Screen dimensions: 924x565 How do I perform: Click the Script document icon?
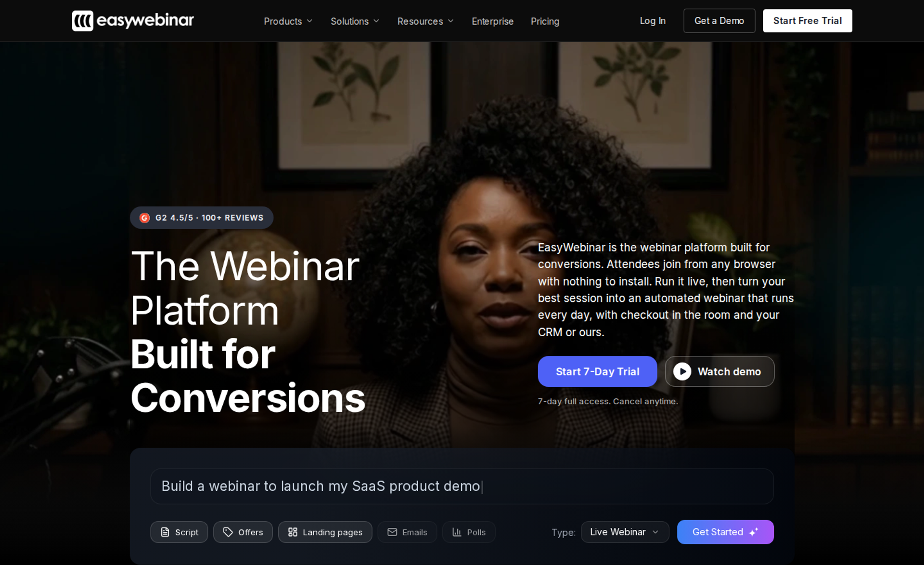(x=165, y=532)
